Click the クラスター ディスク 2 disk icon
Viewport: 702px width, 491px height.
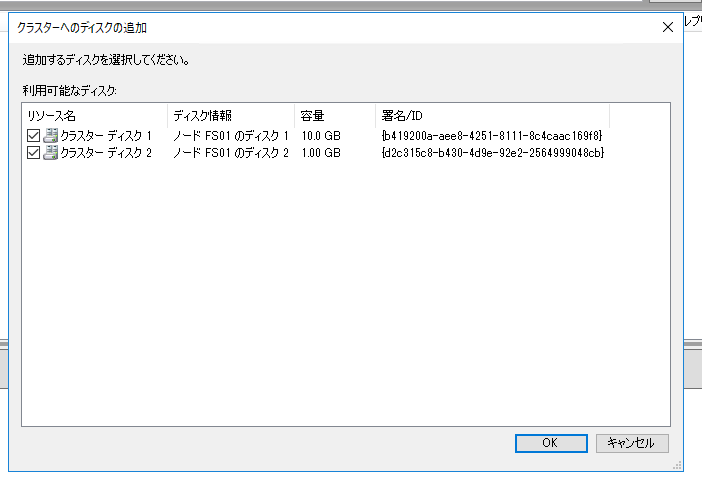point(51,153)
